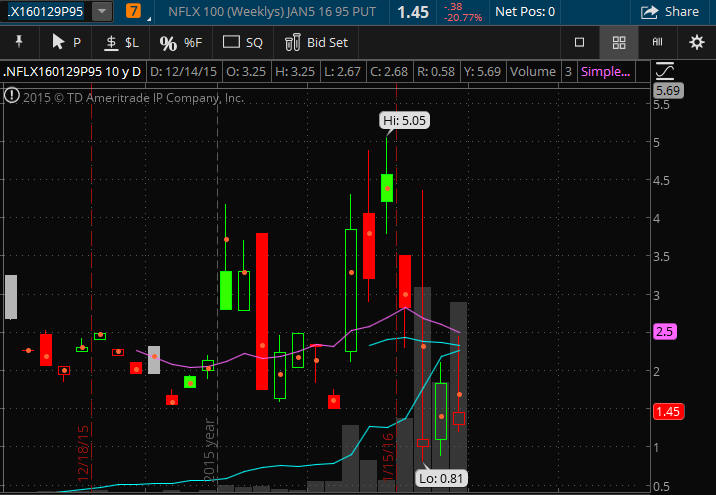
Task: Select the SQ rectangle drawing tool
Action: click(x=242, y=42)
